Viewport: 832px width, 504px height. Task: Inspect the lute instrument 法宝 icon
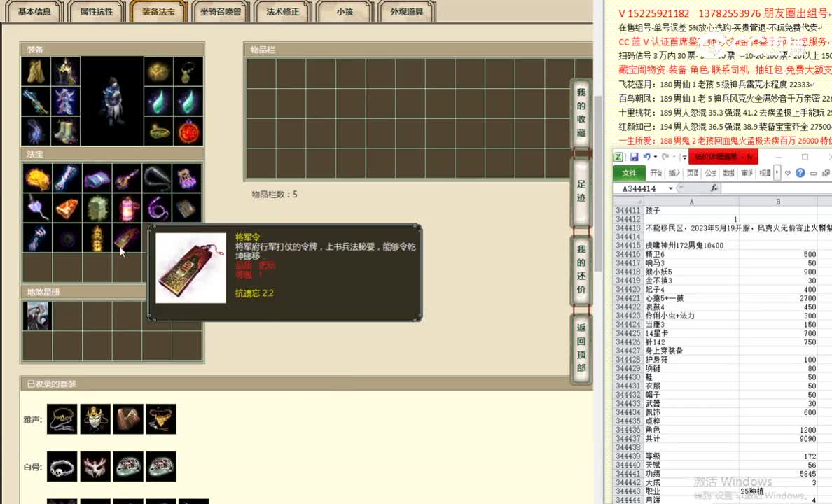127,178
